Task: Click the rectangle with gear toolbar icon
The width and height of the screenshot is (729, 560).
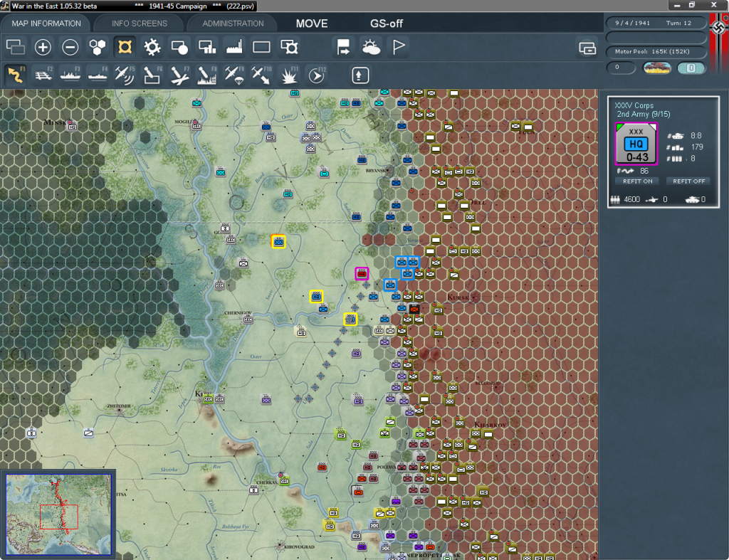Action: point(289,47)
